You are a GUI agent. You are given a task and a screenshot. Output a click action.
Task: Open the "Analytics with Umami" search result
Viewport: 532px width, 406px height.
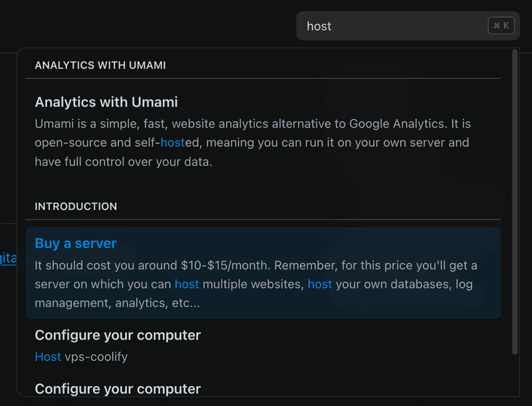coord(263,132)
